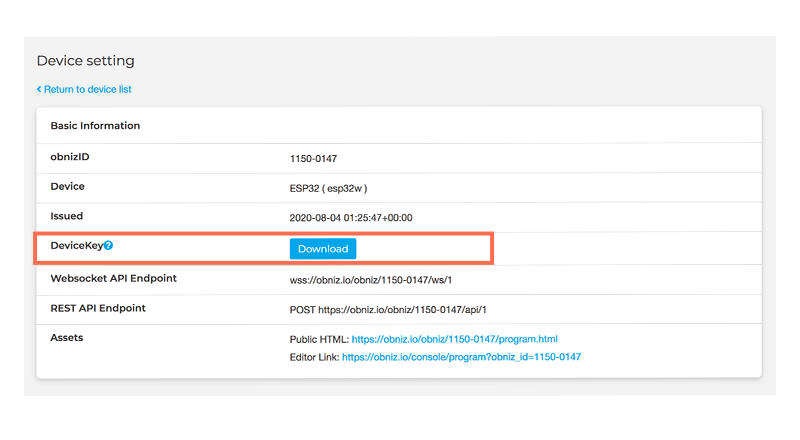This screenshot has height=440, width=800.
Task: Click the obnizID row label
Action: click(x=70, y=157)
